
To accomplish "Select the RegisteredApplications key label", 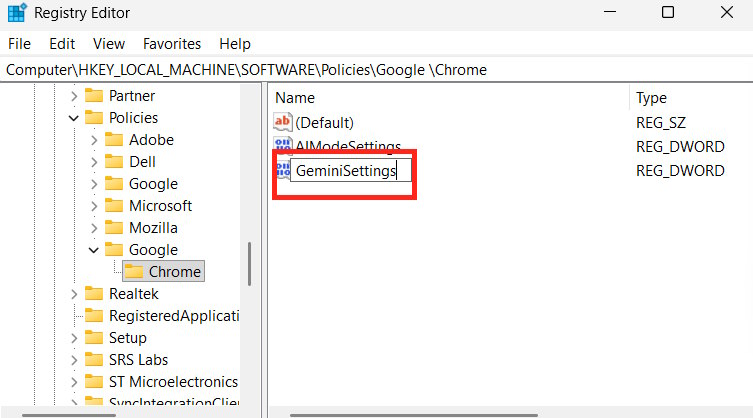I will 174,316.
